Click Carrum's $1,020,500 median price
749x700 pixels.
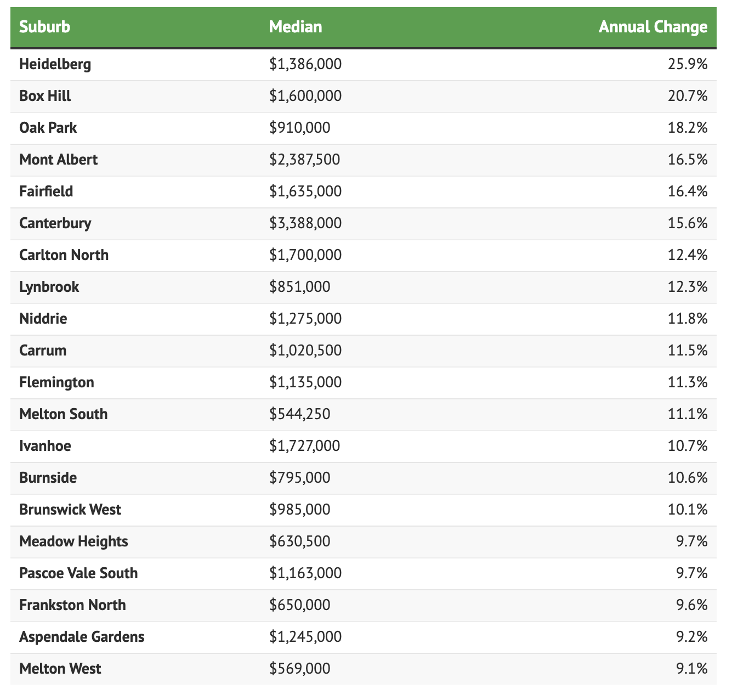pos(305,351)
